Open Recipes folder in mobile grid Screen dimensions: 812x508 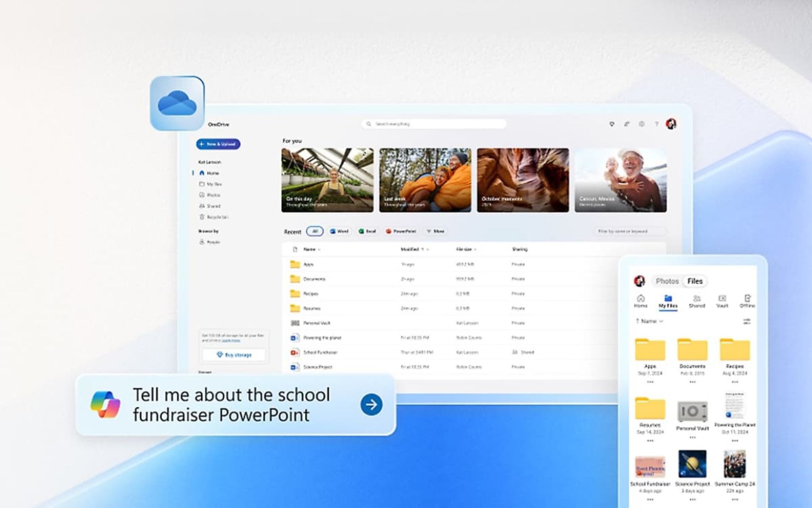click(x=735, y=349)
